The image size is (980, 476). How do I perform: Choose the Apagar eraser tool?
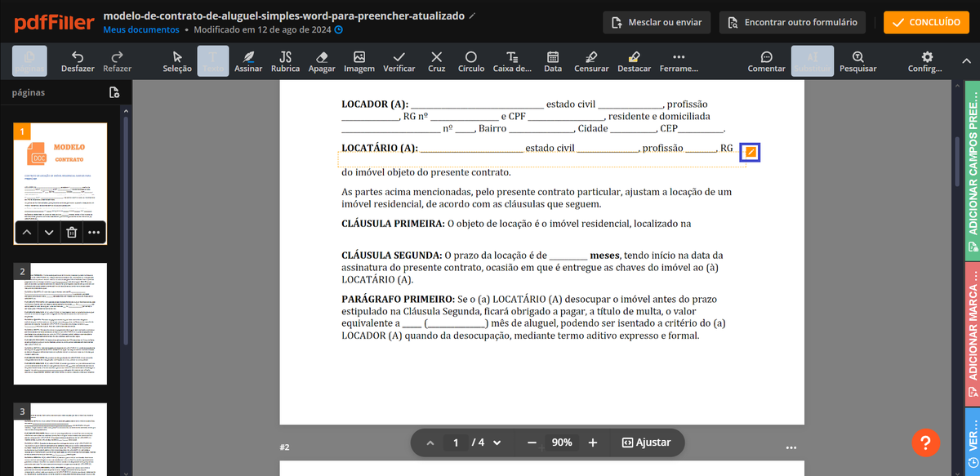[x=322, y=61]
